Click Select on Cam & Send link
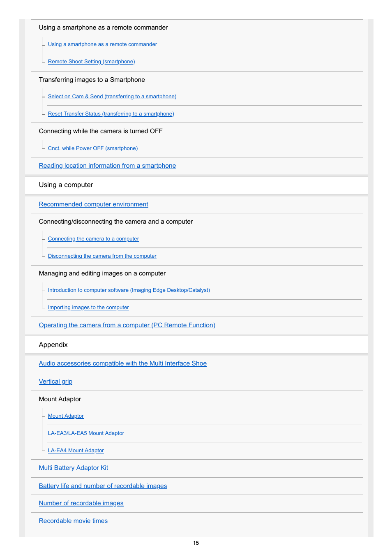 coord(112,97)
